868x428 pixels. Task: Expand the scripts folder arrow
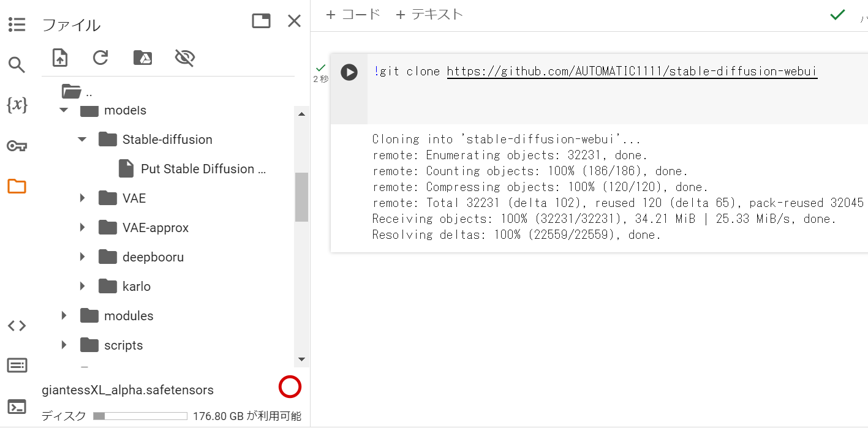click(64, 345)
